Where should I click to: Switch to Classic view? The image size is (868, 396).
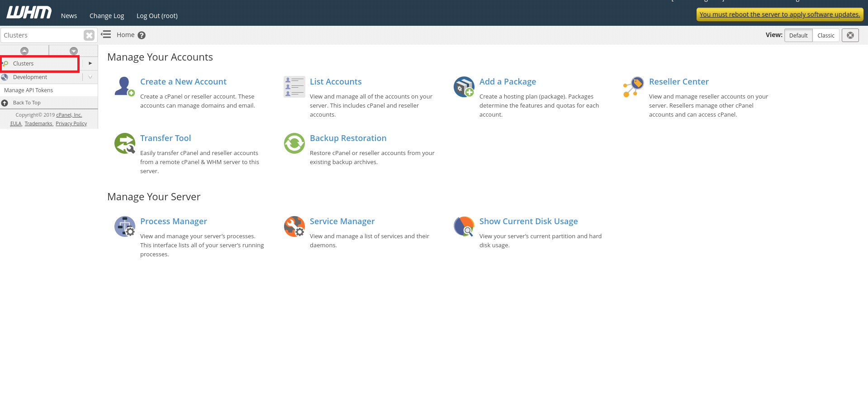coord(826,35)
